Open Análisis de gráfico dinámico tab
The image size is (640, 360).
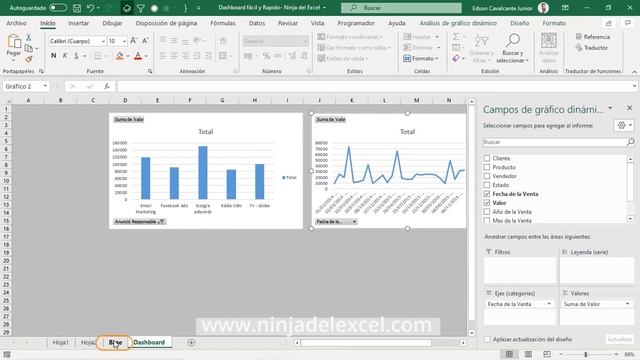coord(458,23)
